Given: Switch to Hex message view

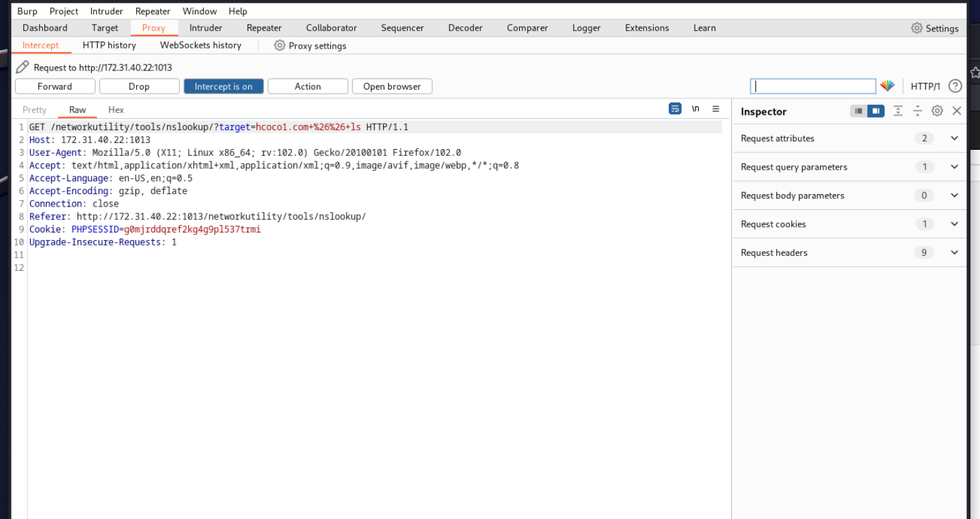Looking at the screenshot, I should 116,109.
